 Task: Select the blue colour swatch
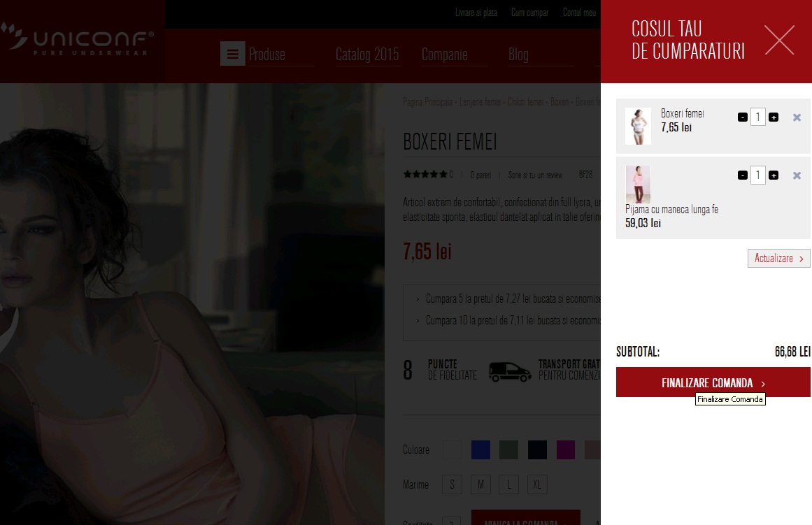coord(480,450)
